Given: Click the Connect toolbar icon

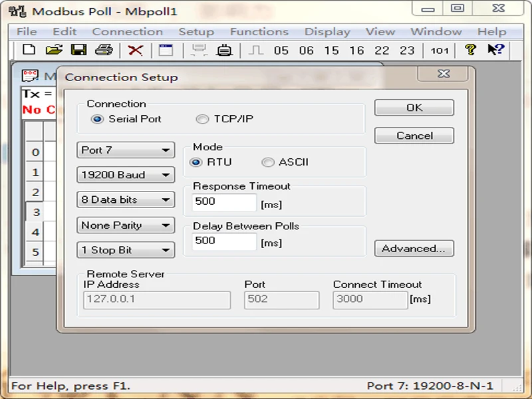Looking at the screenshot, I should click(199, 51).
